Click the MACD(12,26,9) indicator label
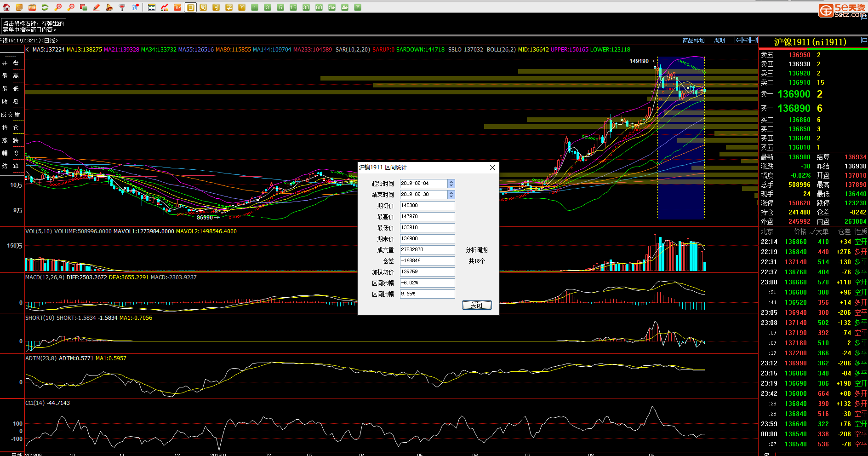 [x=45, y=277]
